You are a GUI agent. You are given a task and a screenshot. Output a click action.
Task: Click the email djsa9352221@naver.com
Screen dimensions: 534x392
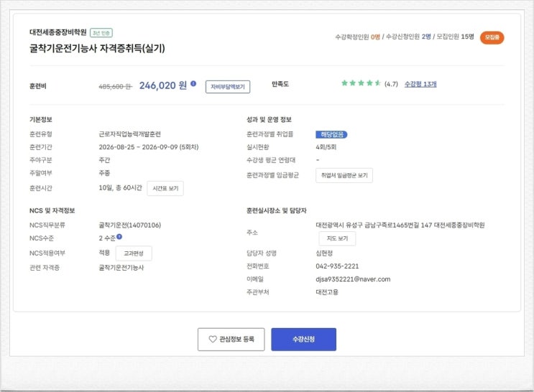tap(353, 279)
